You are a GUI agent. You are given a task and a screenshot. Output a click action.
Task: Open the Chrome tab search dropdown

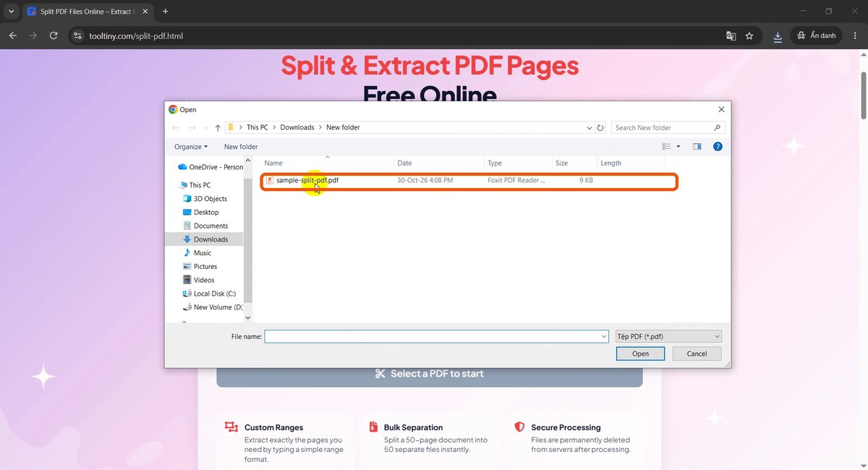[x=11, y=12]
